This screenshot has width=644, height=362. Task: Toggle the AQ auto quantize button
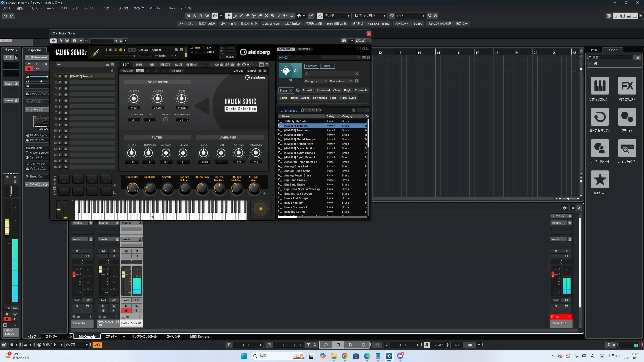(x=98, y=345)
